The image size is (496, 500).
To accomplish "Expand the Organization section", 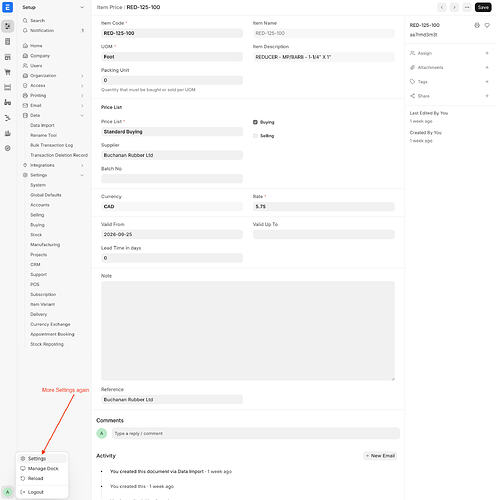I will point(82,76).
